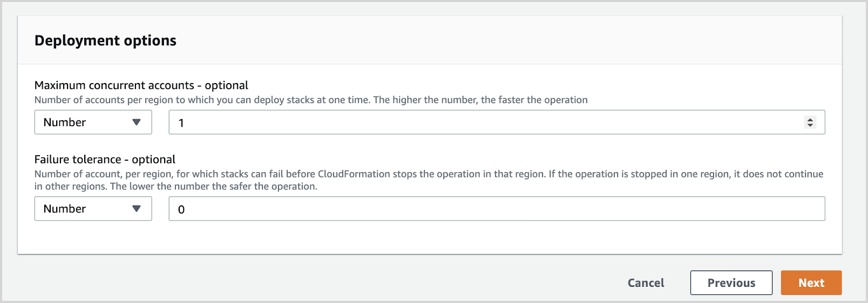Click the concurrent accounts description text
868x303 pixels.
click(x=310, y=100)
